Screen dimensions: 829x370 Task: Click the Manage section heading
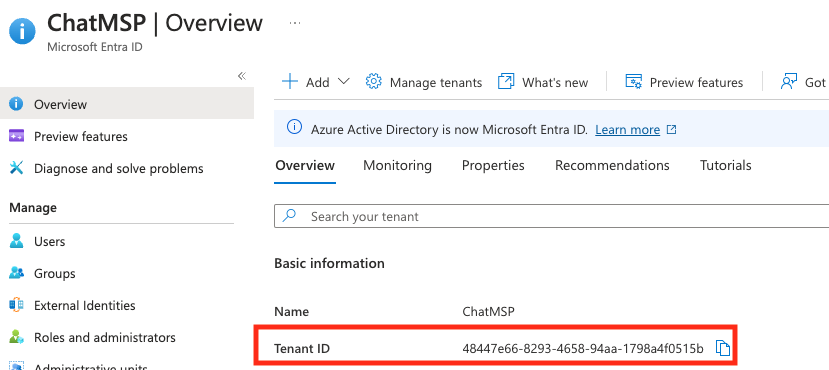point(33,208)
